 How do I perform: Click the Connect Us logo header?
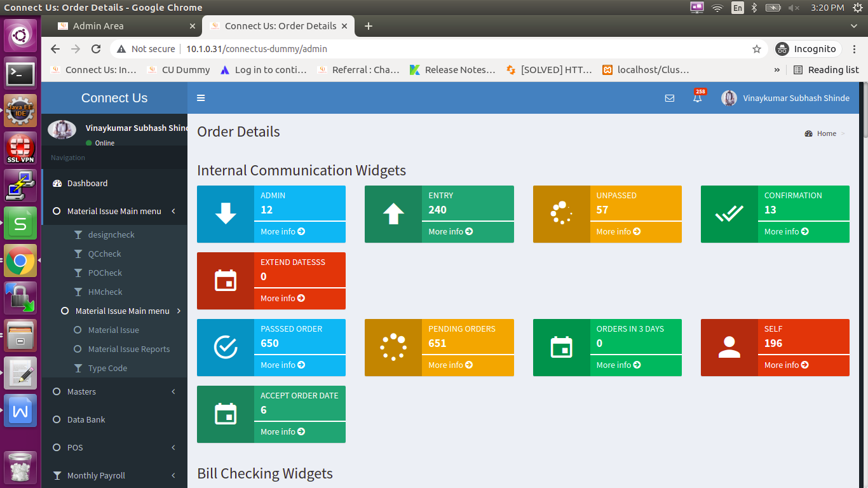[x=114, y=98]
